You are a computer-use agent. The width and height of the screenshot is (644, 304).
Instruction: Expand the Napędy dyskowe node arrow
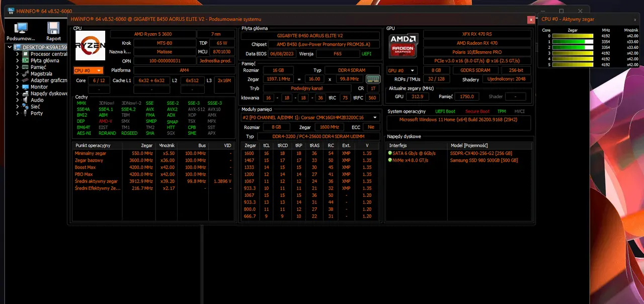tap(18, 93)
